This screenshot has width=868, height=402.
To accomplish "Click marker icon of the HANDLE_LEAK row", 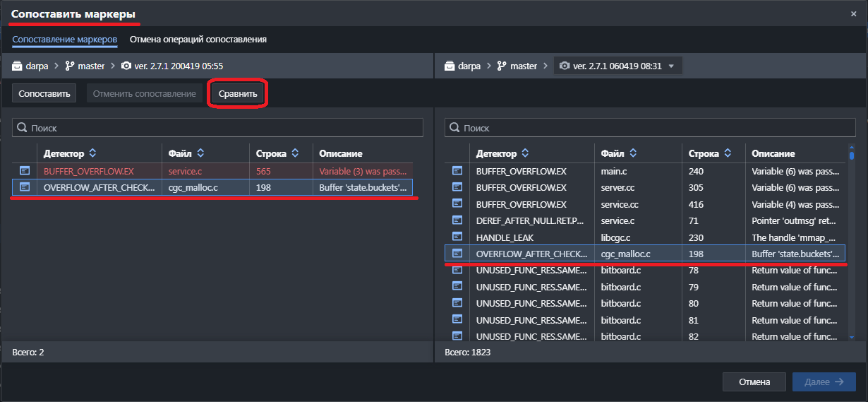I will pyautogui.click(x=457, y=237).
